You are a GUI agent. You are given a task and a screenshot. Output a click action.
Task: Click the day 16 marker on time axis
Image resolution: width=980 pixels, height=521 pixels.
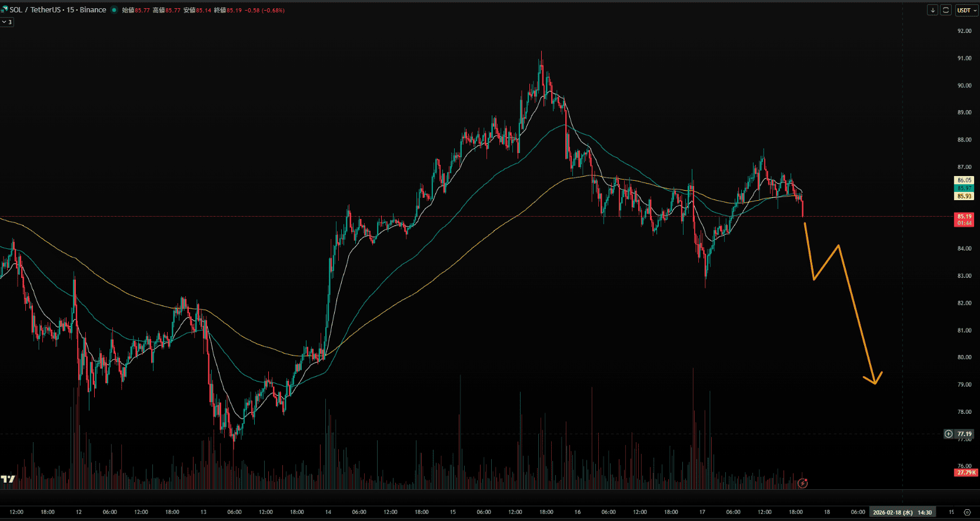pos(577,512)
